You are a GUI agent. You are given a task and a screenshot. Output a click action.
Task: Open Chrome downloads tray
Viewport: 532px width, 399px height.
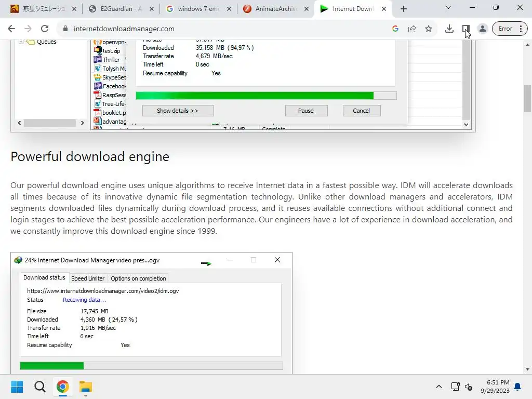coord(449,29)
